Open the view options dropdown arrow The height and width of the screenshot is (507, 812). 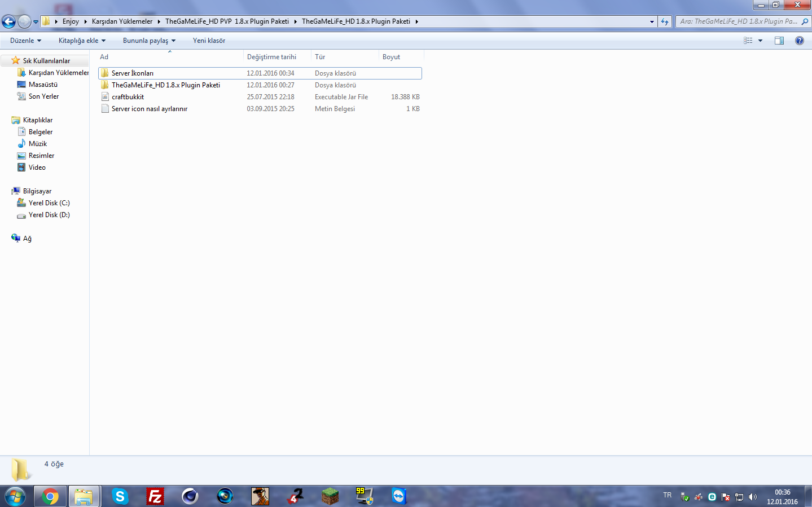[x=760, y=41]
